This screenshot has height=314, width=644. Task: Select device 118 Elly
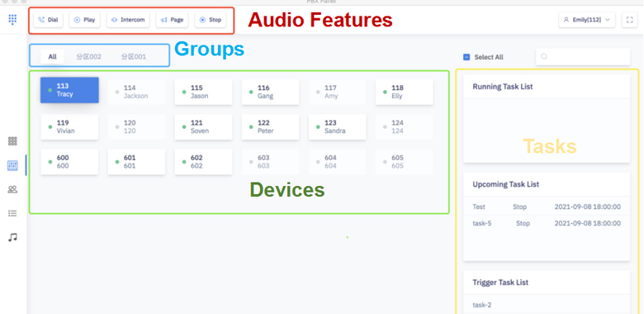tap(404, 92)
